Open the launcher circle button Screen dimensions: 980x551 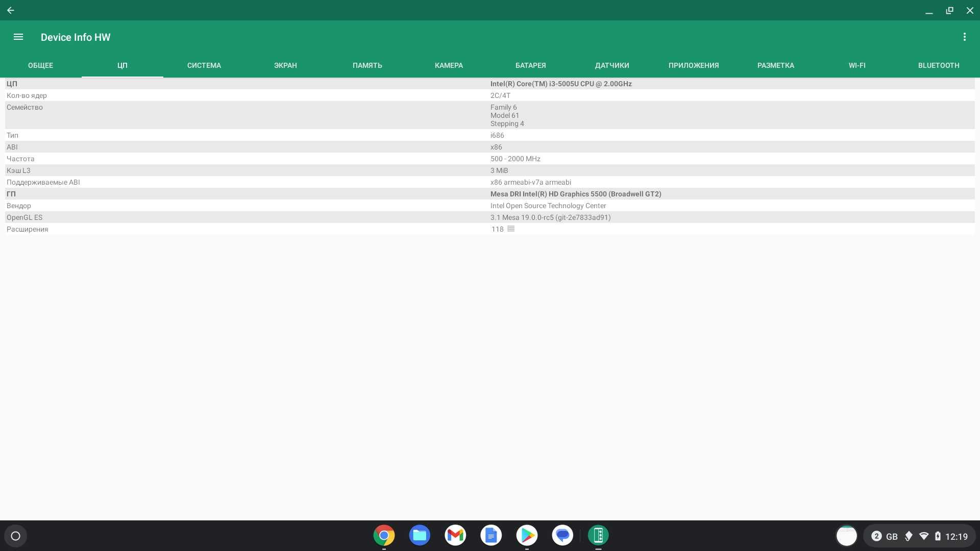coord(15,536)
